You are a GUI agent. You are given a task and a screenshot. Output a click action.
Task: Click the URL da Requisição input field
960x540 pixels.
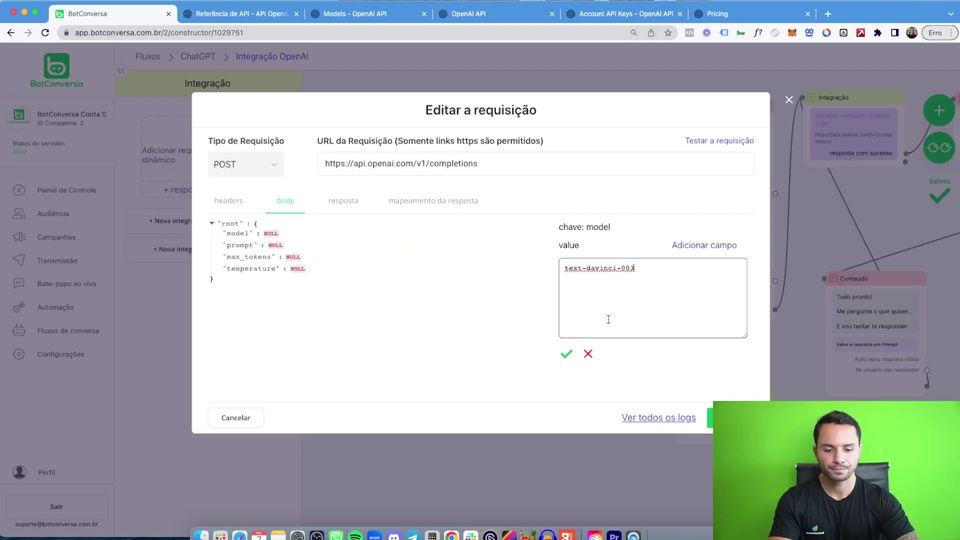coord(535,163)
